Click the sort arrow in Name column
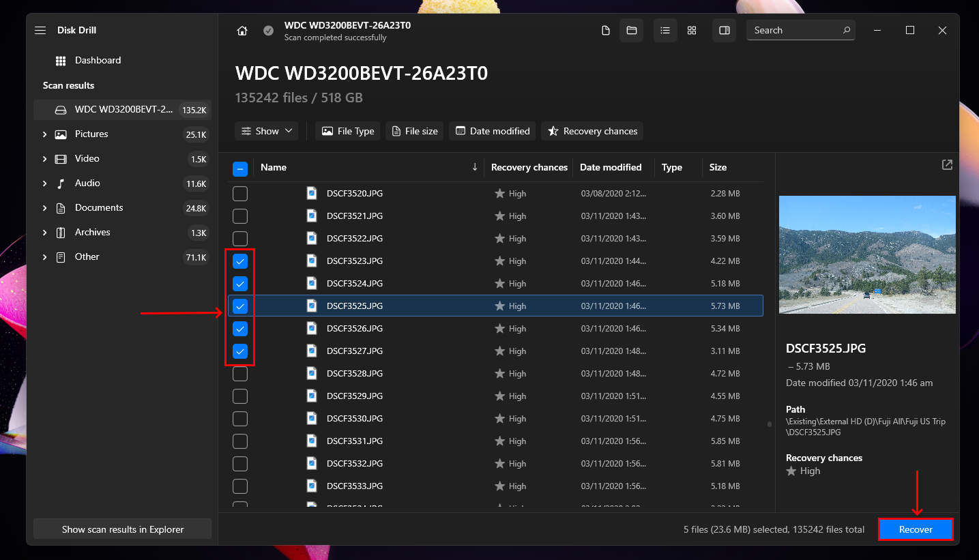 pos(475,167)
